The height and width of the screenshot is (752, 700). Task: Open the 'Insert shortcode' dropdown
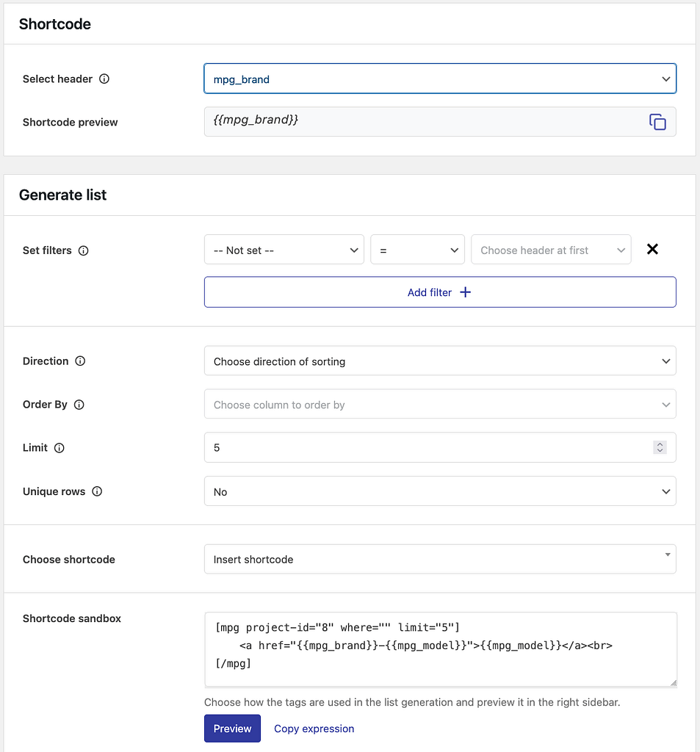[439, 559]
